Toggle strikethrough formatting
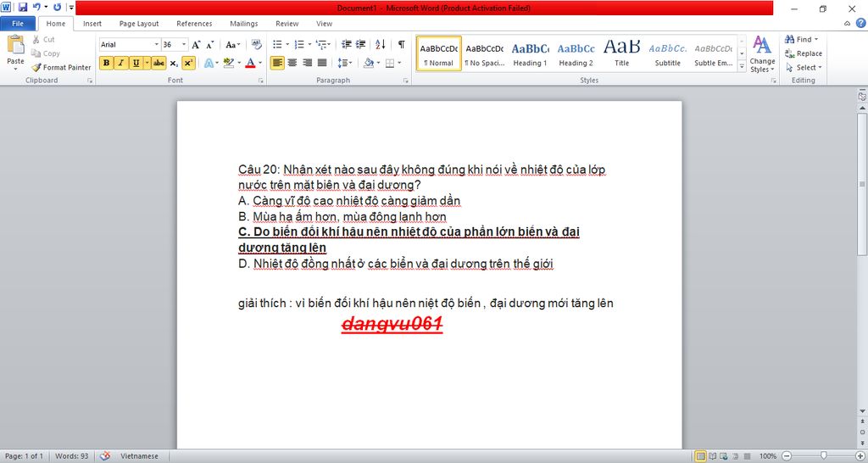Screen dimensions: 868x463 (x=159, y=63)
